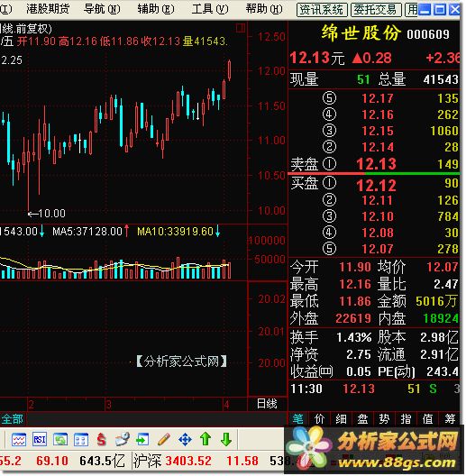Viewport: 466px width, 476px height.
Task: Click the small red square at chart corner
Action: [241, 28]
